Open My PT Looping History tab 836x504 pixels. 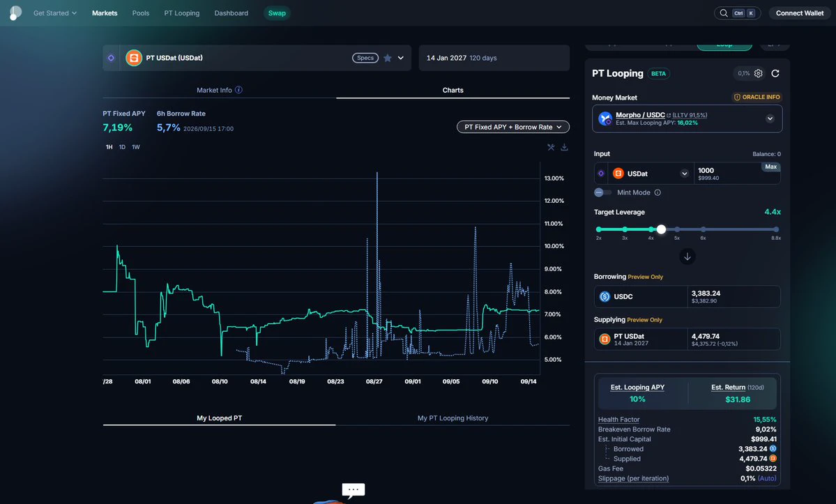pyautogui.click(x=453, y=418)
